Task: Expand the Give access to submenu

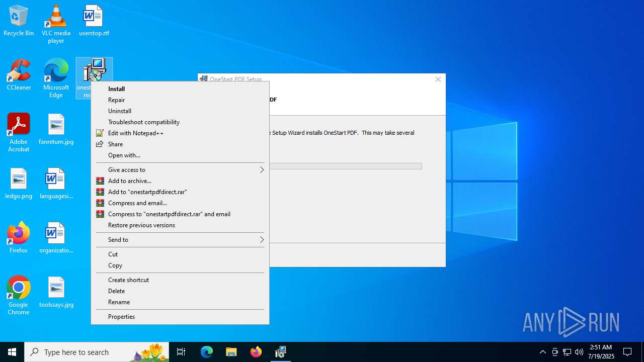Action: (x=180, y=170)
